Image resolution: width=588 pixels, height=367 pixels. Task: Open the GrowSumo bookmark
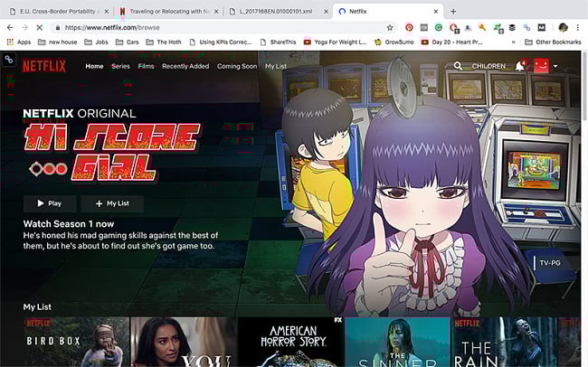coord(394,42)
